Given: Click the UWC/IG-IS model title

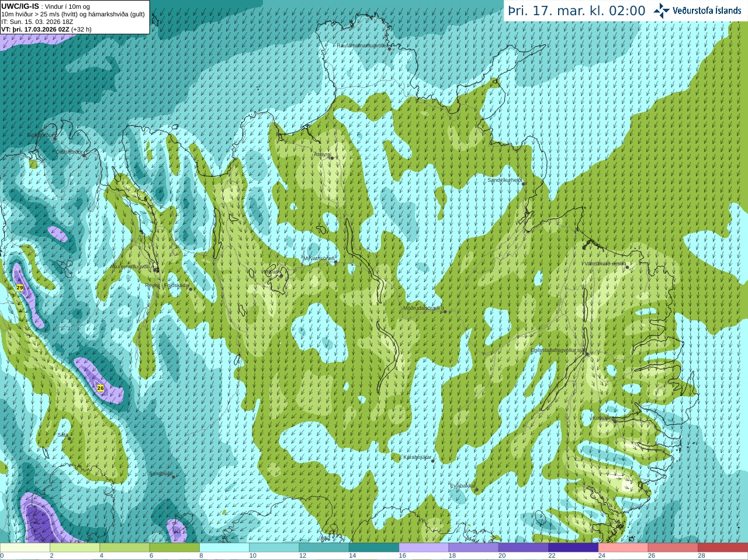Looking at the screenshot, I should [20, 6].
